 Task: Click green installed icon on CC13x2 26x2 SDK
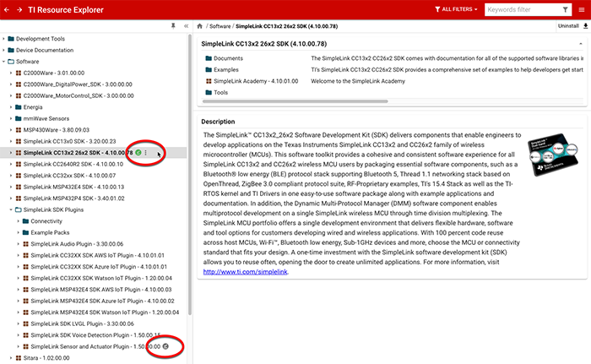138,153
